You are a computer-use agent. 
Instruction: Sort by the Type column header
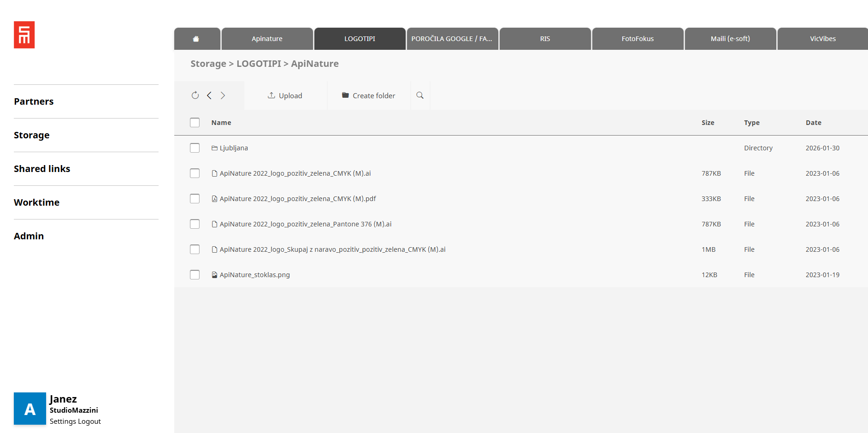[x=752, y=123]
